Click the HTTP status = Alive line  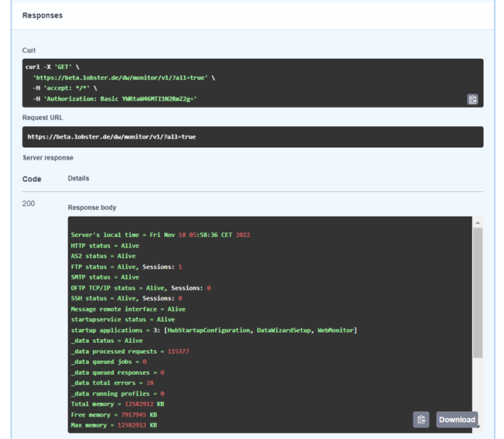[x=103, y=245]
